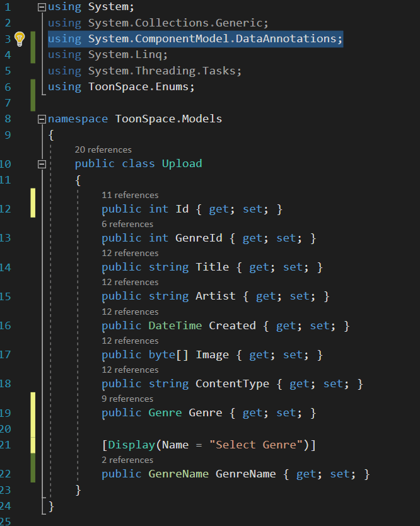Collapse the Upload class block

point(42,164)
